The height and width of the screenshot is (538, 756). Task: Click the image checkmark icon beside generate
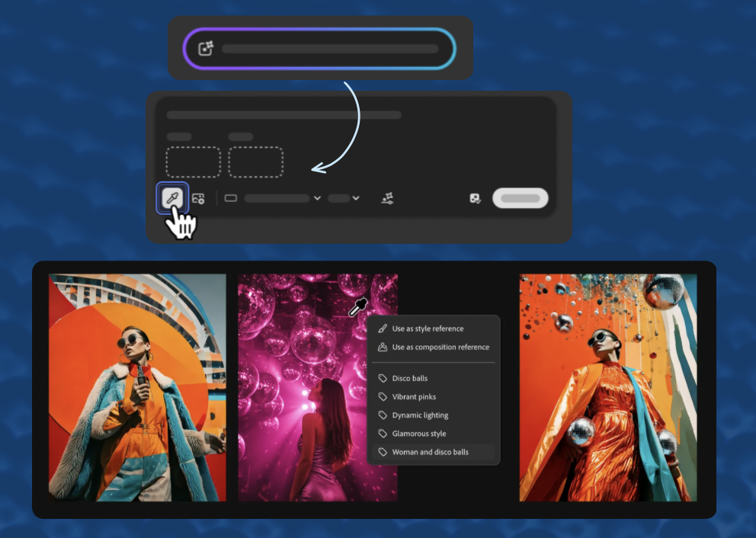[x=476, y=198]
